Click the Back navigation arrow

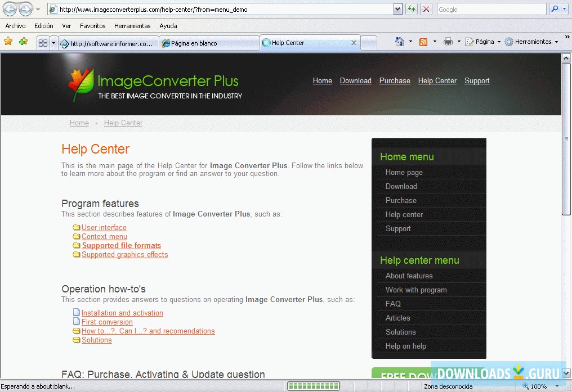8,9
